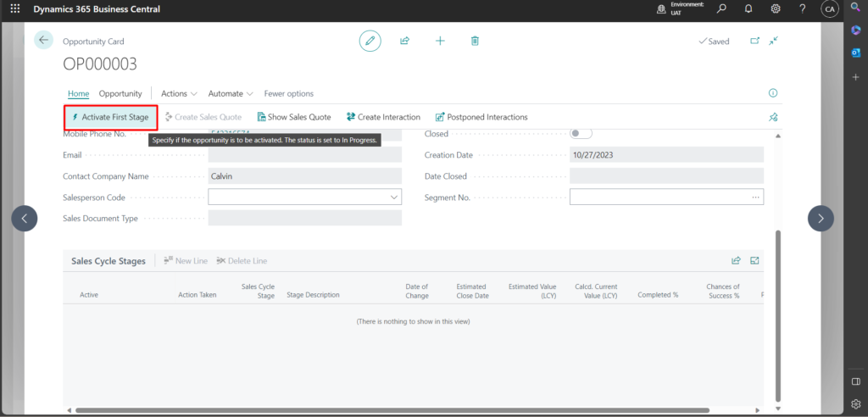Pin the action bar
This screenshot has width=868, height=417.
[773, 117]
